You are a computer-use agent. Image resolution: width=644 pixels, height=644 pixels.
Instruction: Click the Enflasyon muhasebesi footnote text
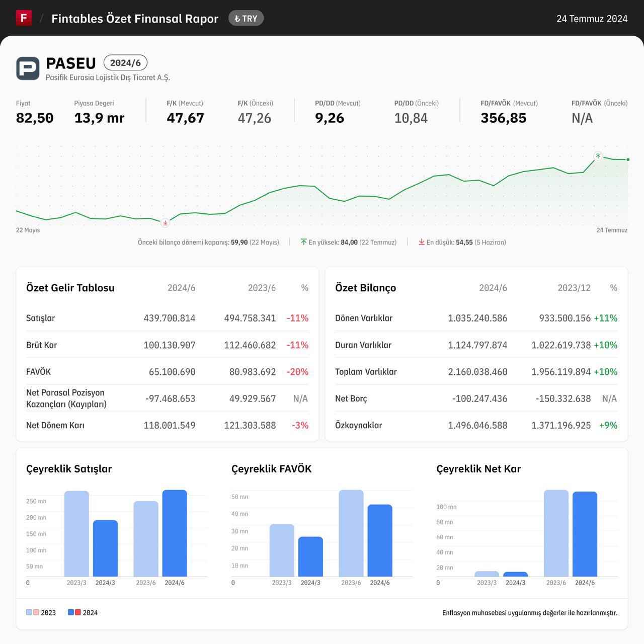[530, 613]
